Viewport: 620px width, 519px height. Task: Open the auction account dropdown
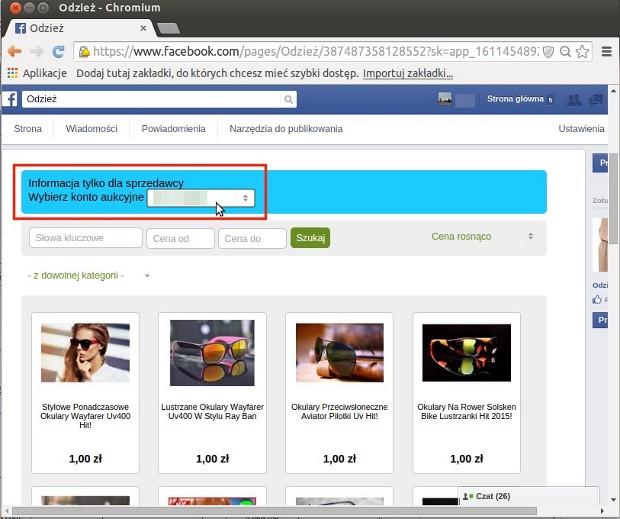[x=201, y=199]
